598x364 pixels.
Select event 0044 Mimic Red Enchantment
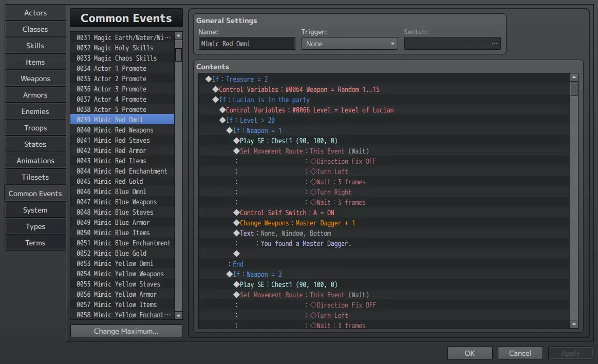(x=122, y=171)
